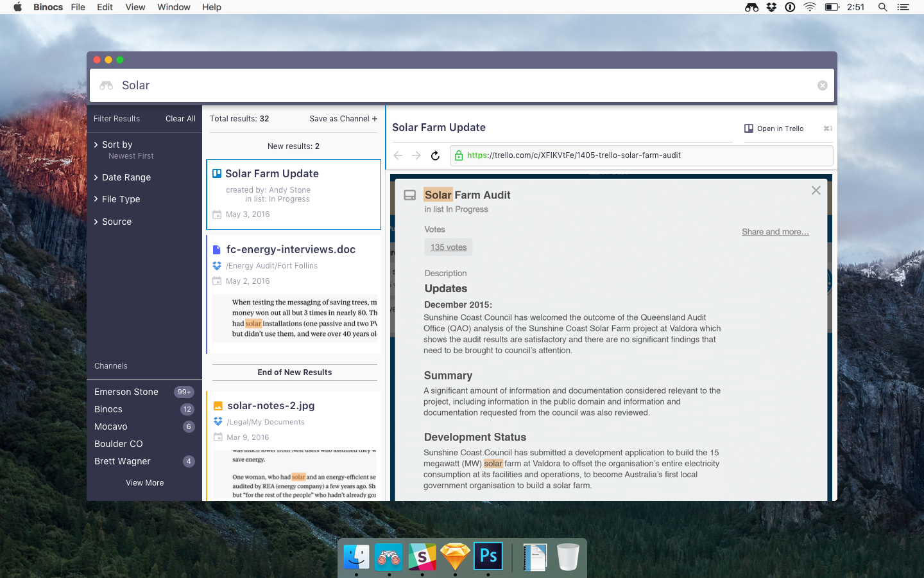Click Clear All filters
Image resolution: width=924 pixels, height=578 pixels.
coord(180,119)
